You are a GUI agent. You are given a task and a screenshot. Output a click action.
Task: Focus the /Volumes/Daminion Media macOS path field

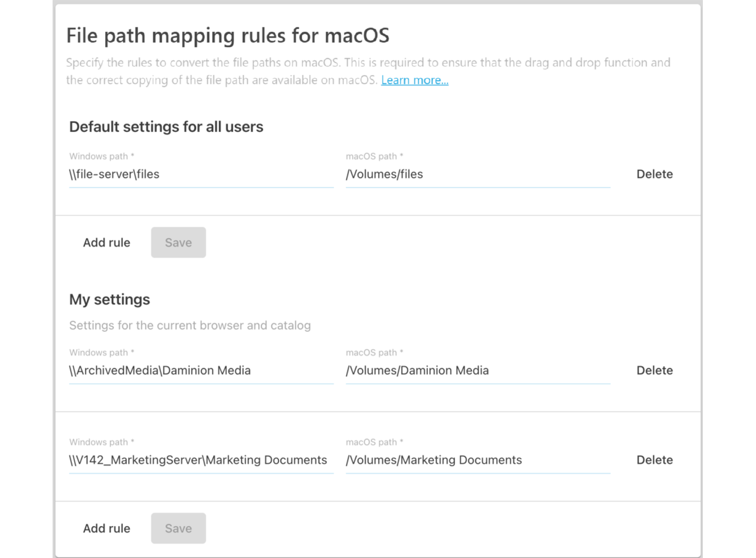click(477, 371)
